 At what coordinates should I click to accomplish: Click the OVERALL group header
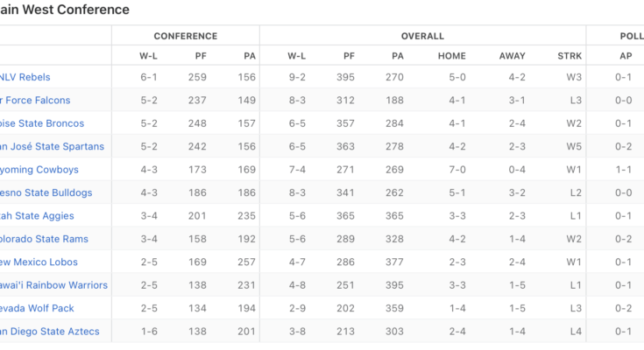tap(422, 36)
